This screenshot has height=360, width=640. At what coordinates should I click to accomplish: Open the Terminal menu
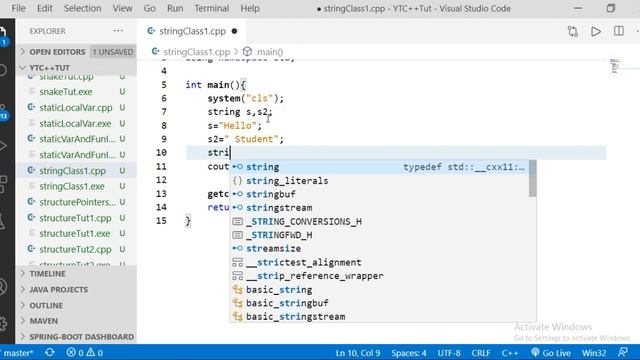211,8
